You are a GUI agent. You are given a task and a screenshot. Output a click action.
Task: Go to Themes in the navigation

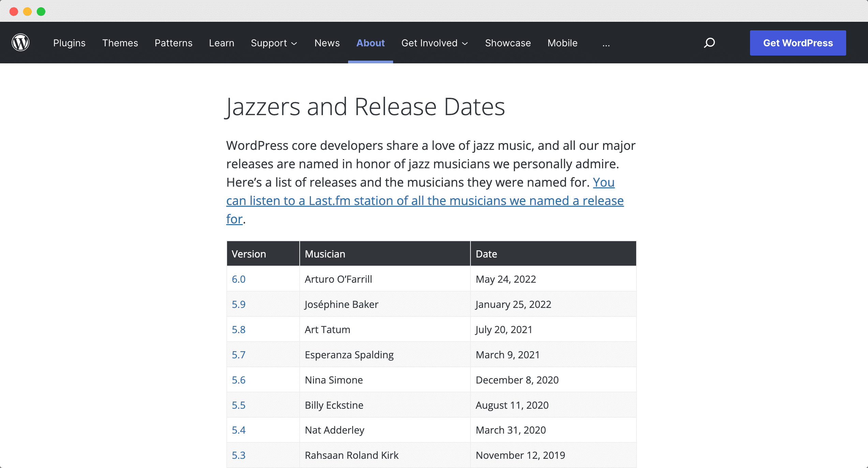[120, 43]
